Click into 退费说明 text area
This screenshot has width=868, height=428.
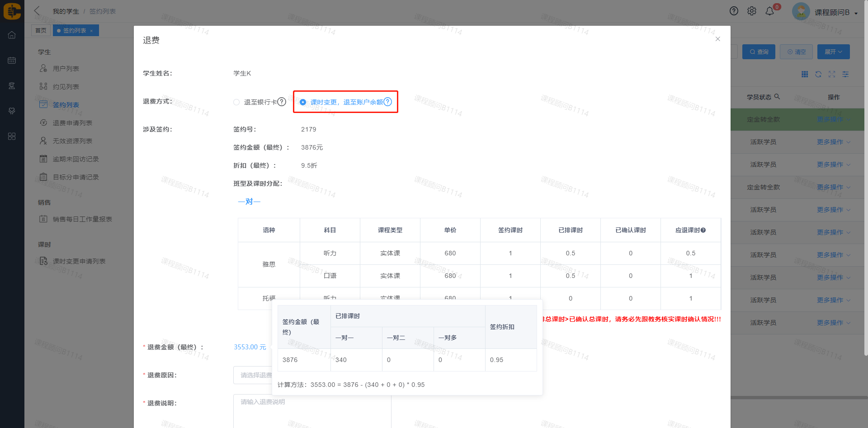tap(312, 411)
